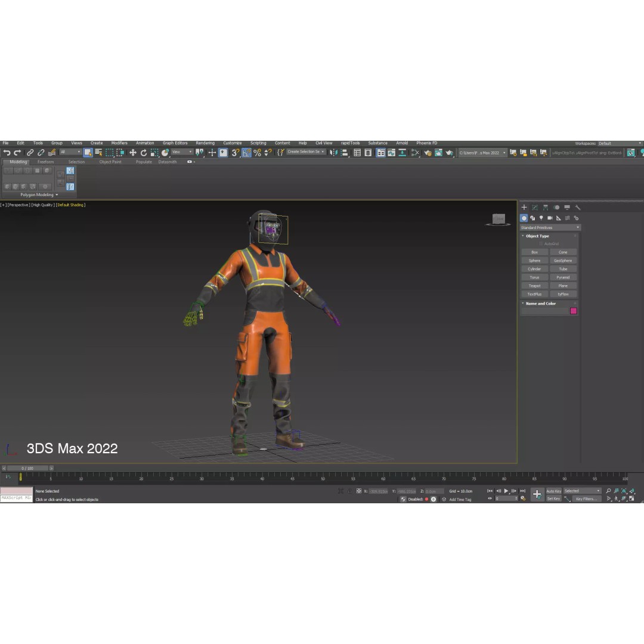Screen dimensions: 644x644
Task: Click the Teapot primitive button
Action: (534, 286)
